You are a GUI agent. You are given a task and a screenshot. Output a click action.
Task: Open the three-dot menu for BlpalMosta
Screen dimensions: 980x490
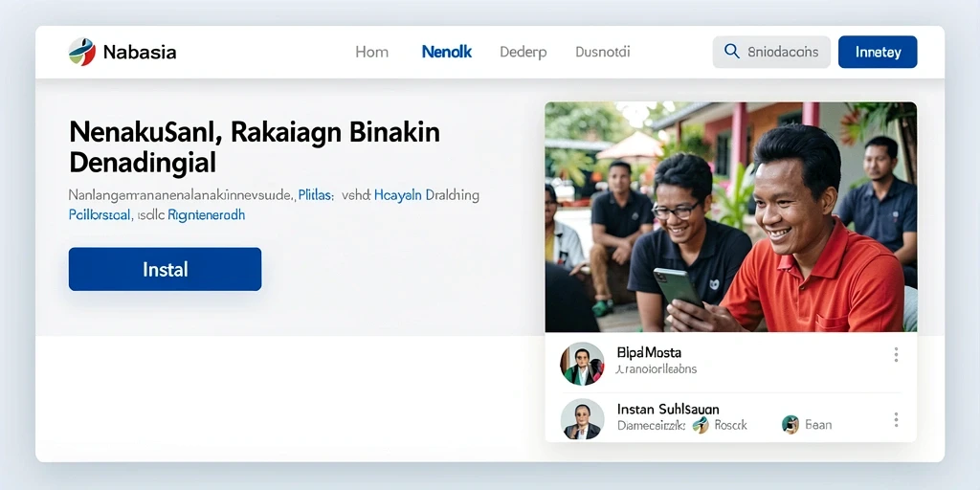896,355
